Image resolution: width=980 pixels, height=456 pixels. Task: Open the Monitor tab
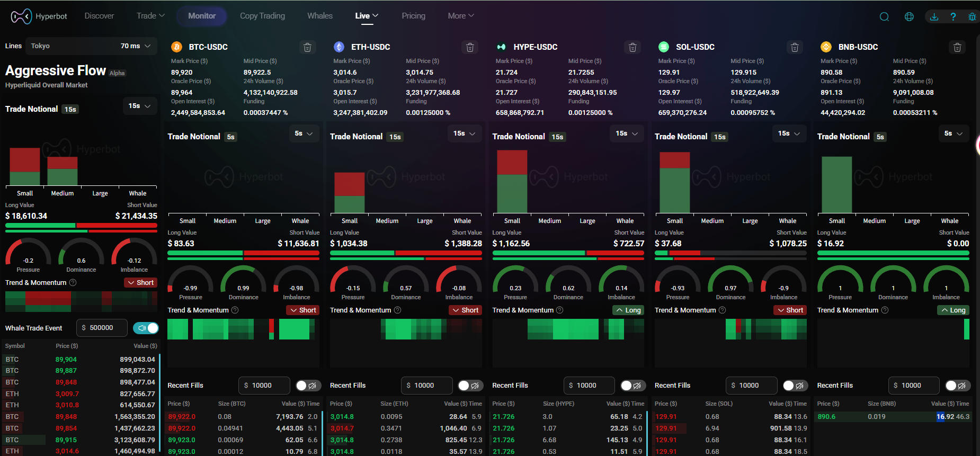point(202,16)
